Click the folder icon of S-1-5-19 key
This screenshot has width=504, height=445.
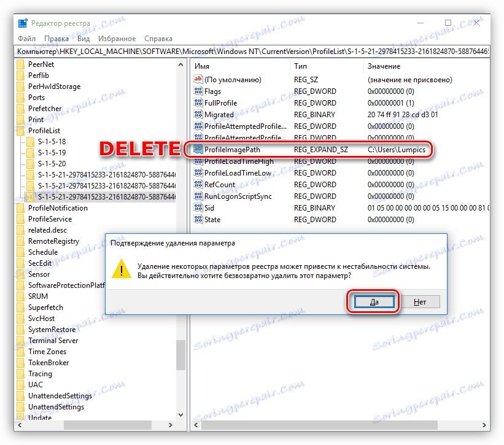pos(31,152)
